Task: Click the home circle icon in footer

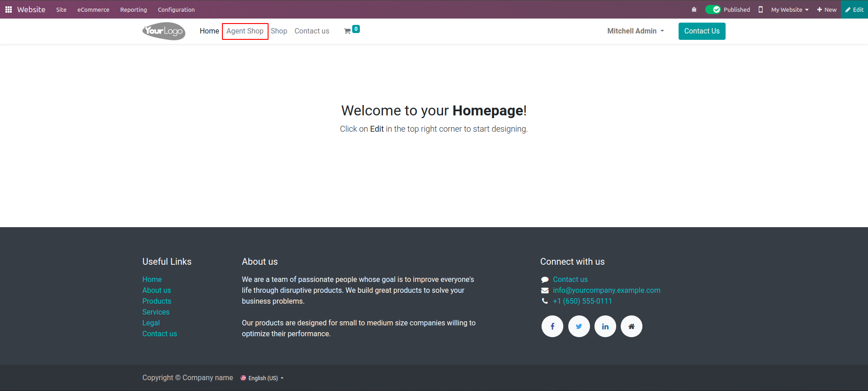Action: [632, 326]
